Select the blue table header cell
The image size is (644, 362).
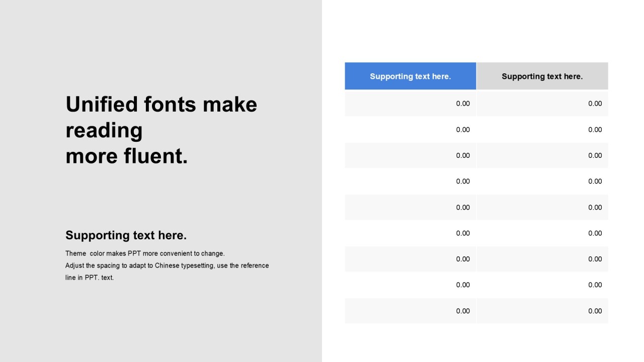[x=410, y=76]
